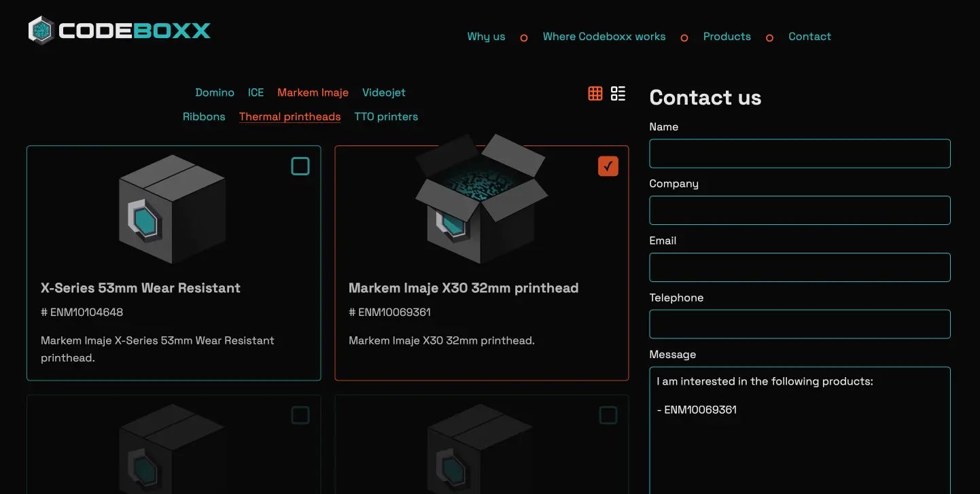Open the X-Series 53mm Wear Resistant box image
The image size is (980, 494).
coord(172,209)
